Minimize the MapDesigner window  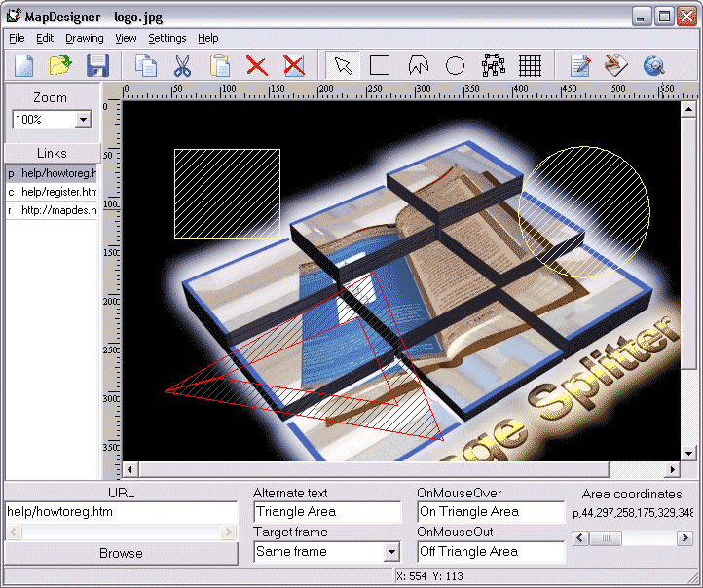click(x=642, y=17)
